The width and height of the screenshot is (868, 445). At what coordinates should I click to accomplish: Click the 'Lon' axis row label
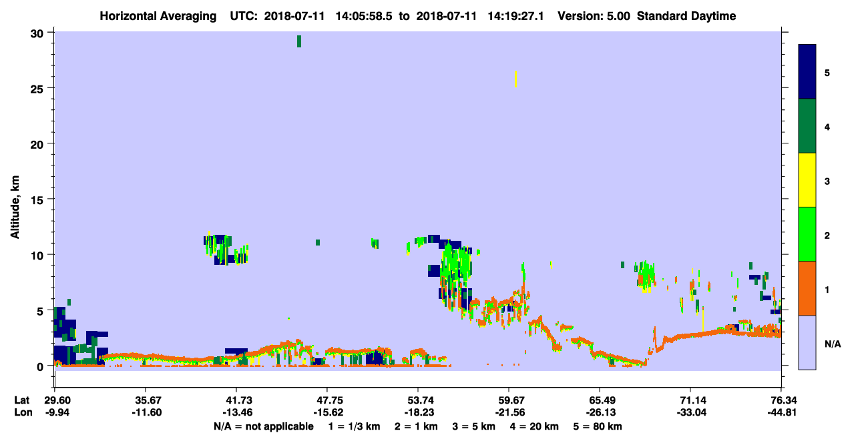pos(22,413)
